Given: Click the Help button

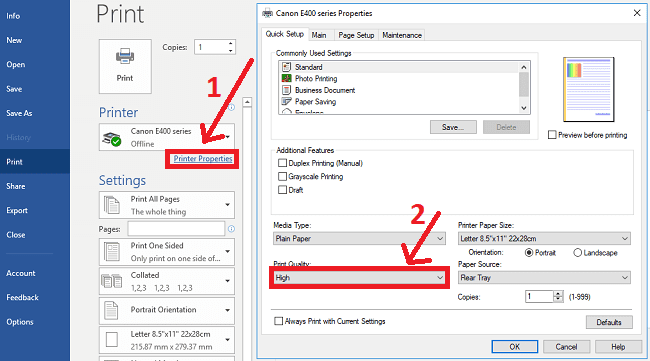Looking at the screenshot, I should 618,346.
